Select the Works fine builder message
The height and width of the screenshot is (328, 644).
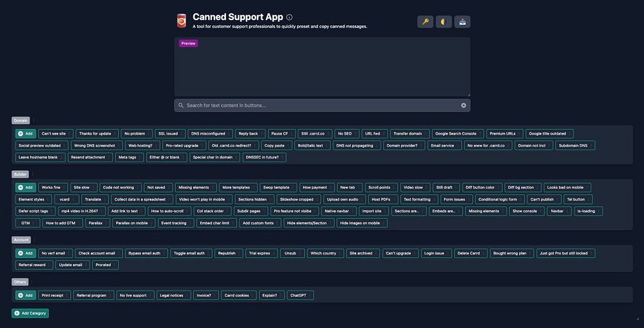coord(53,188)
